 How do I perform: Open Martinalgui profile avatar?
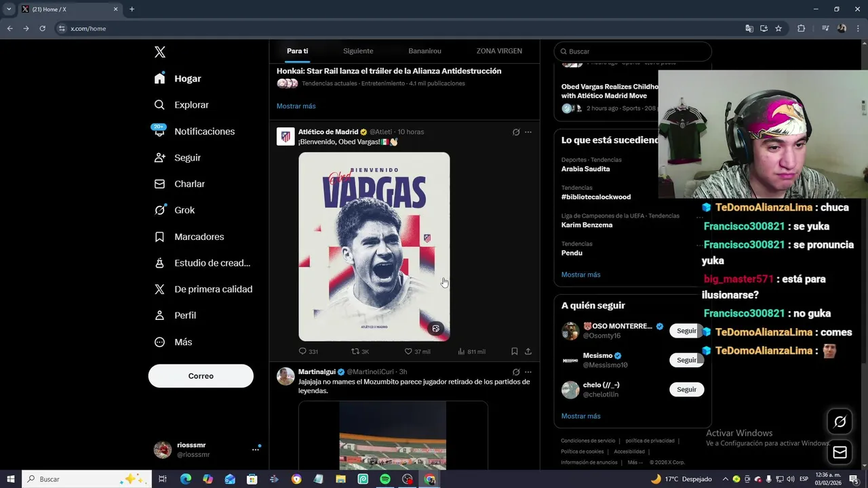285,376
